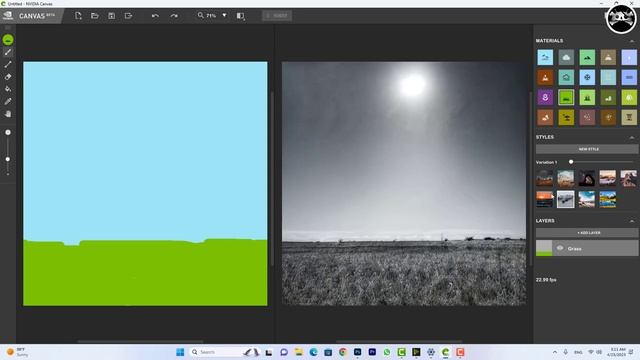
Task: Save the current canvas
Action: (x=111, y=16)
